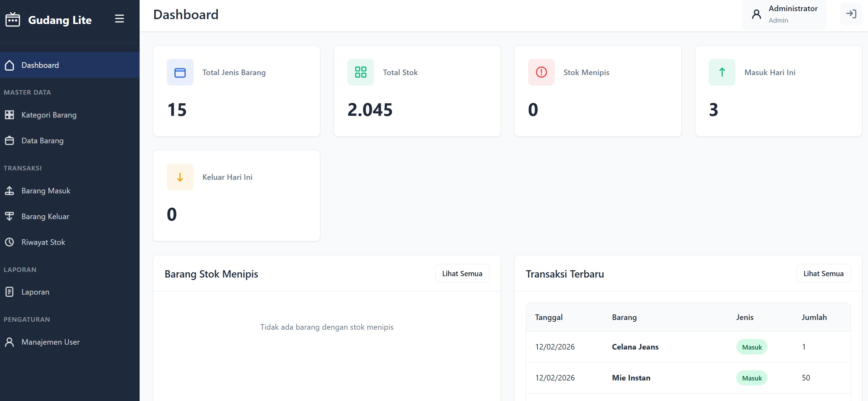Screen dimensions: 868x401
Task: Click the Masuk Hari Ini up-arrow icon
Action: (x=722, y=72)
